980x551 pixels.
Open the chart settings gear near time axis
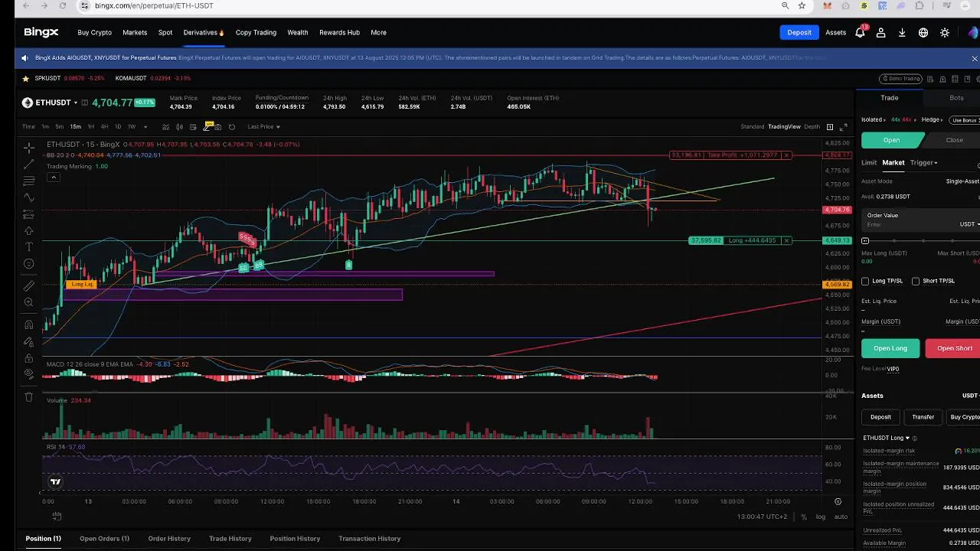point(838,502)
